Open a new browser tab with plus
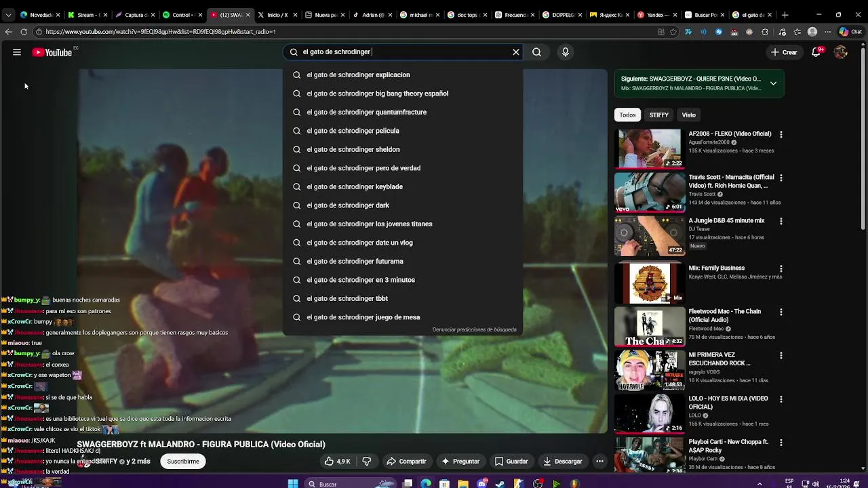Image resolution: width=868 pixels, height=488 pixels. tap(785, 14)
